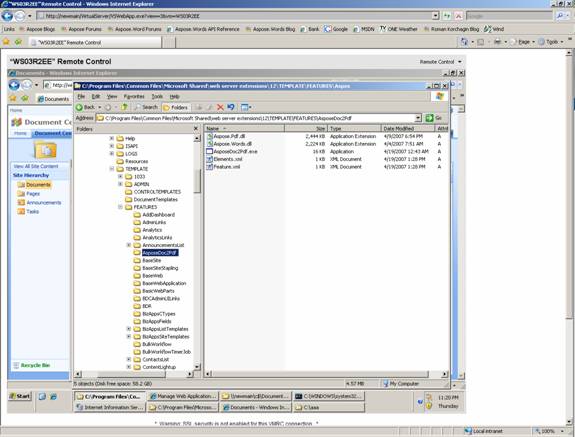Open the Pages link in Site Hierarchy
Image resolution: width=575 pixels, height=437 pixels.
(x=33, y=194)
